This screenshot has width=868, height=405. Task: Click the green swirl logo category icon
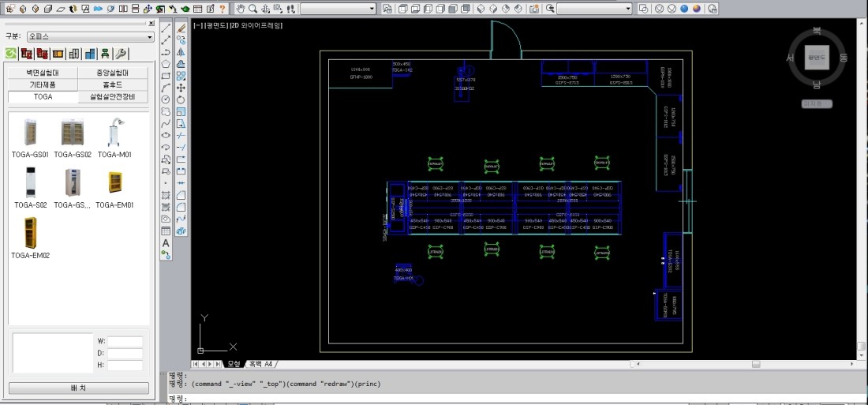pyautogui.click(x=10, y=53)
